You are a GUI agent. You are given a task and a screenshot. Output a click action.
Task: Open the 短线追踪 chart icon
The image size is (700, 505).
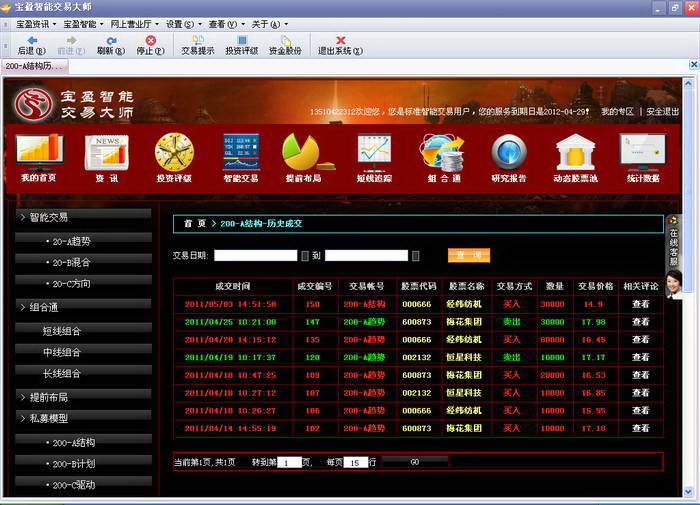374,158
